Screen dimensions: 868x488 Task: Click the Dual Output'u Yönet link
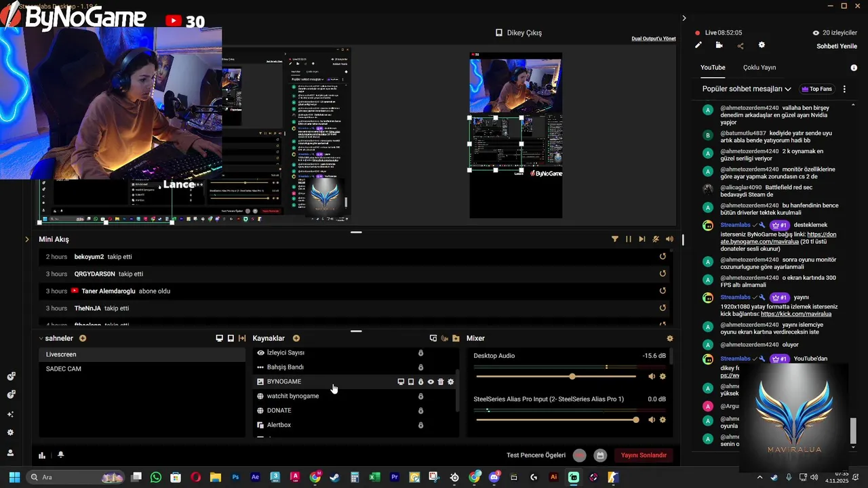click(654, 39)
